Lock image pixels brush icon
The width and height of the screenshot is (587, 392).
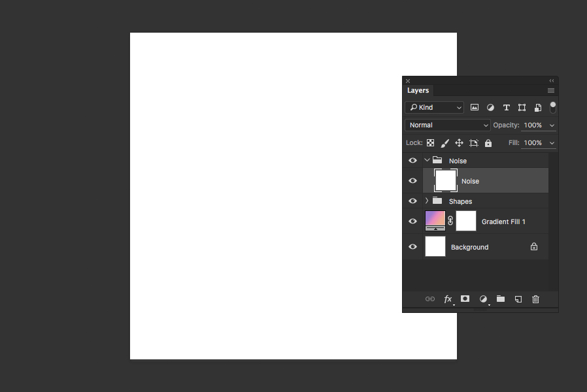(x=444, y=143)
